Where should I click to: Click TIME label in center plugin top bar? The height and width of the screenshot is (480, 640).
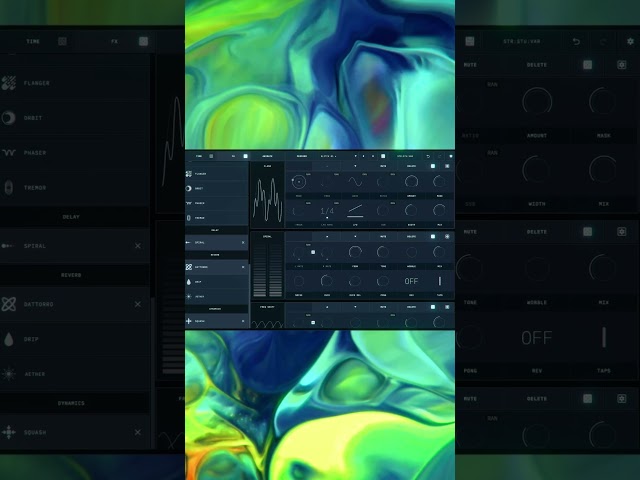click(x=199, y=156)
